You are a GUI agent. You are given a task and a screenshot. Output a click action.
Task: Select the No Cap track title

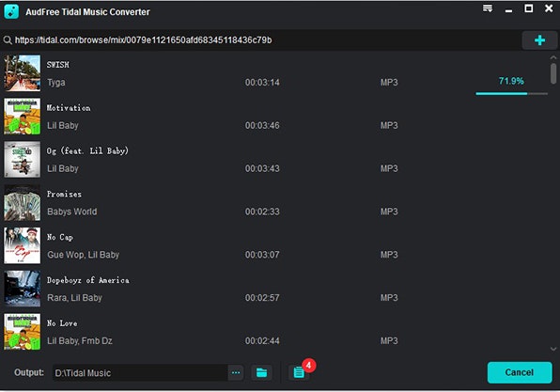(60, 237)
